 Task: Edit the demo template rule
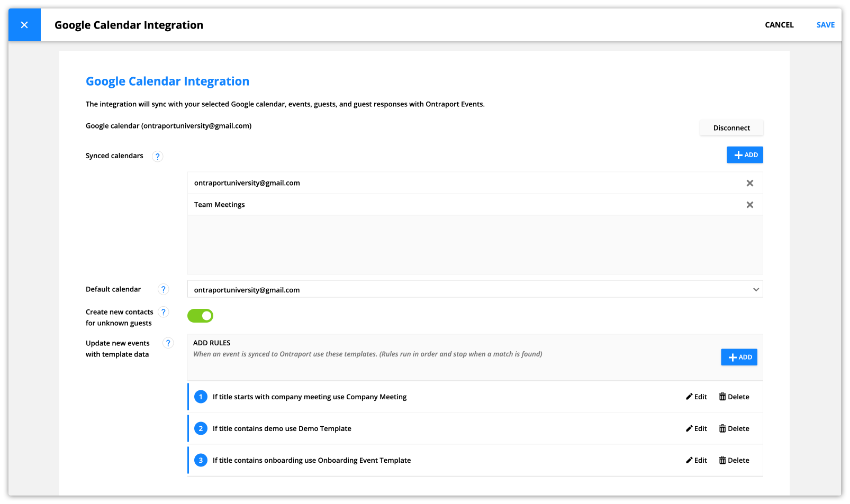pos(697,429)
